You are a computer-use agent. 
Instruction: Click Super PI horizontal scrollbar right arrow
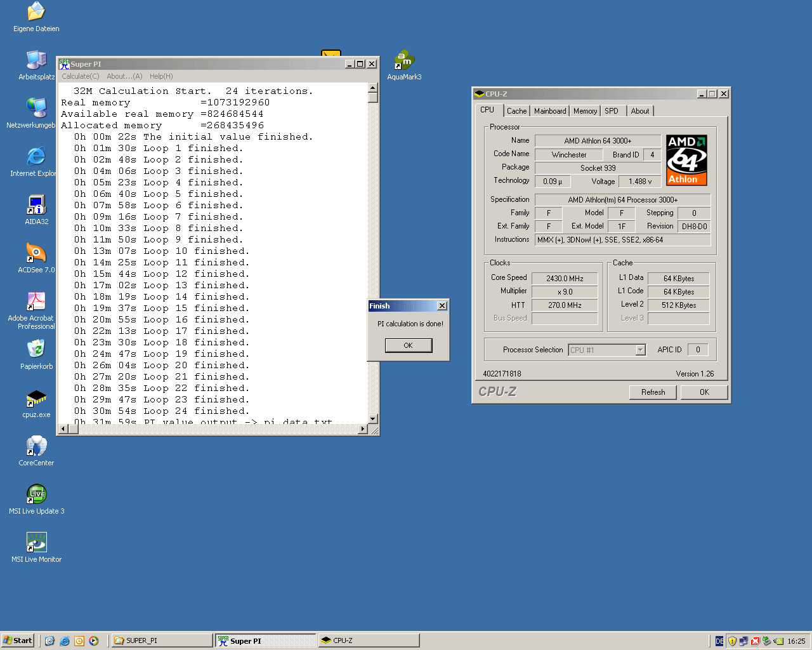coord(363,429)
